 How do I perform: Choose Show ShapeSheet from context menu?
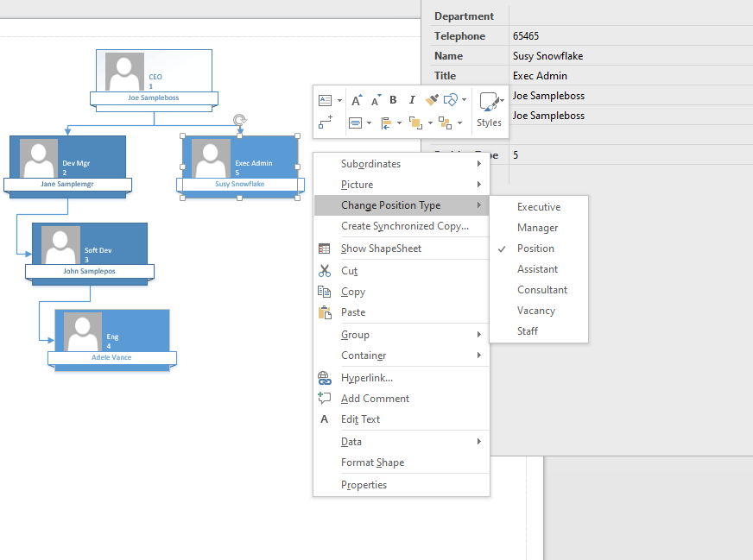[402, 249]
